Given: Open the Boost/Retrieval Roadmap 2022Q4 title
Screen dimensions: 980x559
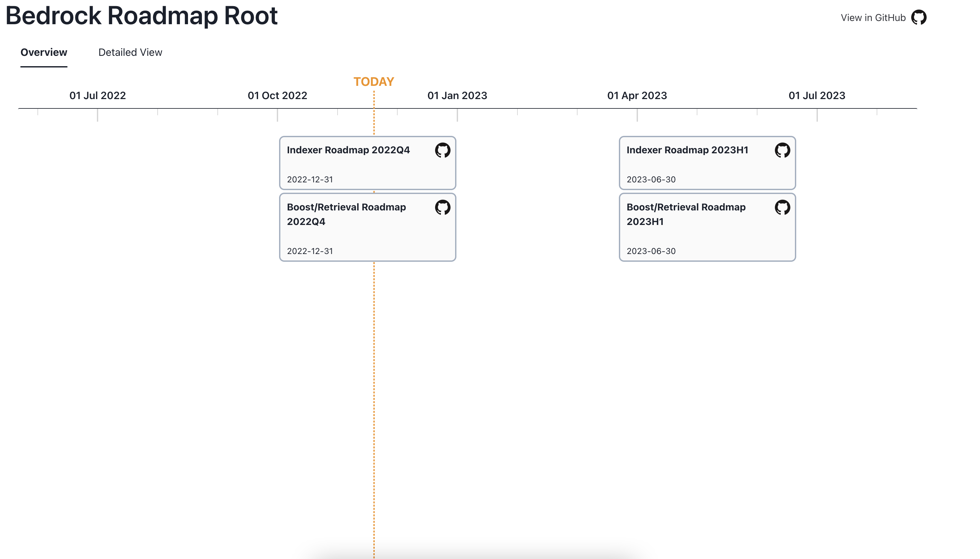Looking at the screenshot, I should (346, 214).
